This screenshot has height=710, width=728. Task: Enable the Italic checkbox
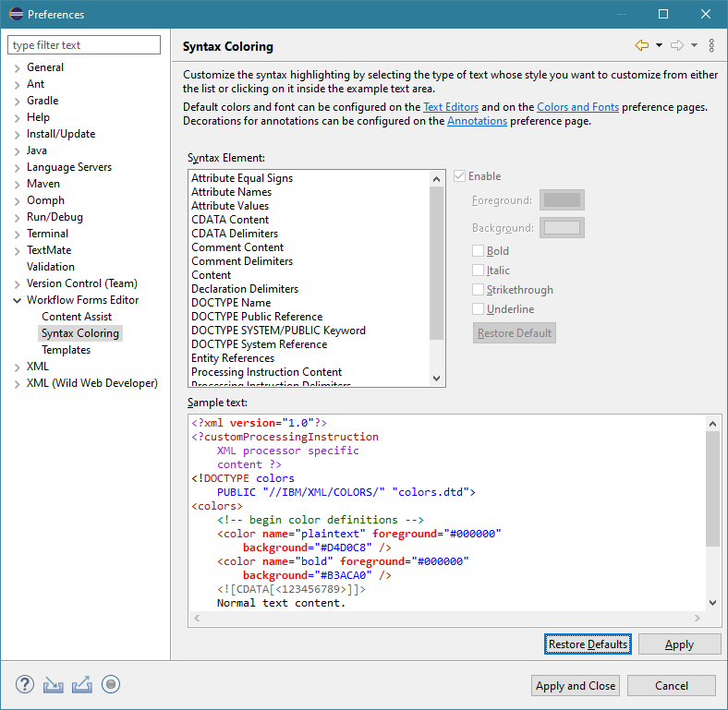tap(479, 271)
